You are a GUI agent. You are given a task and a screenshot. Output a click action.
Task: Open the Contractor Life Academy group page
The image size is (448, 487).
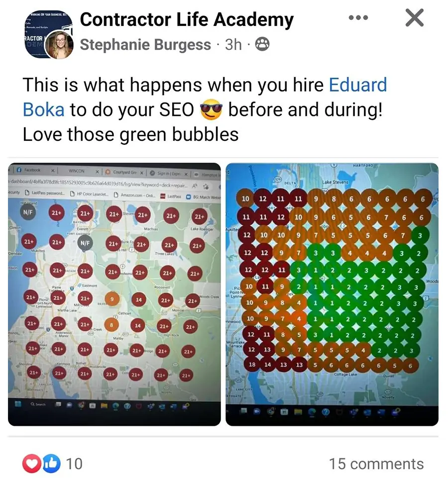(x=187, y=19)
